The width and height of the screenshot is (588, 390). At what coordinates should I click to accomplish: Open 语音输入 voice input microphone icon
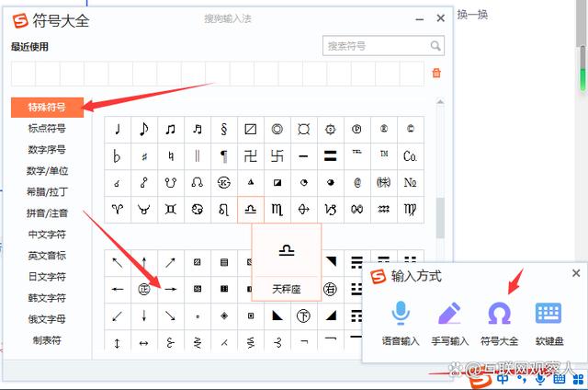(401, 313)
